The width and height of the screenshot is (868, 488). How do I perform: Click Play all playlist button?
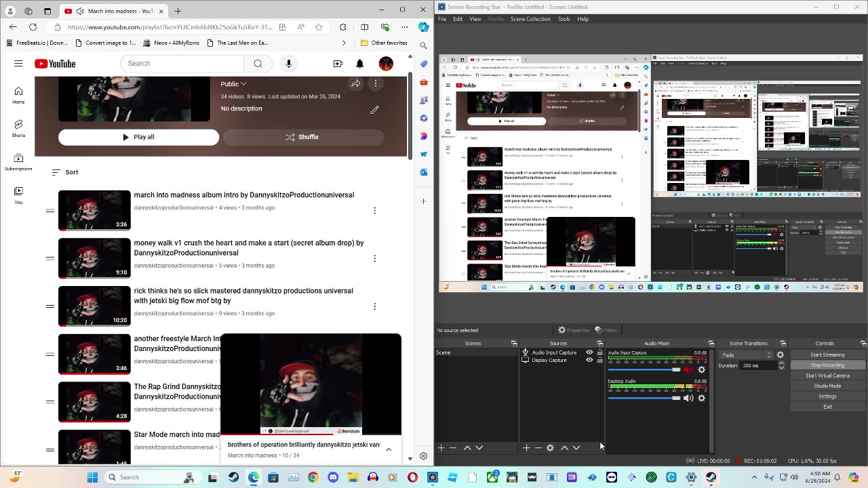click(x=138, y=137)
